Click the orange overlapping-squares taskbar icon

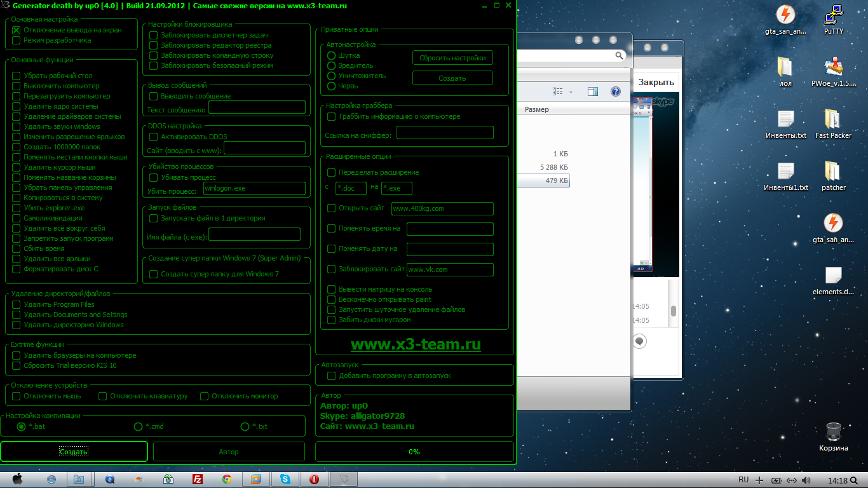(255, 480)
